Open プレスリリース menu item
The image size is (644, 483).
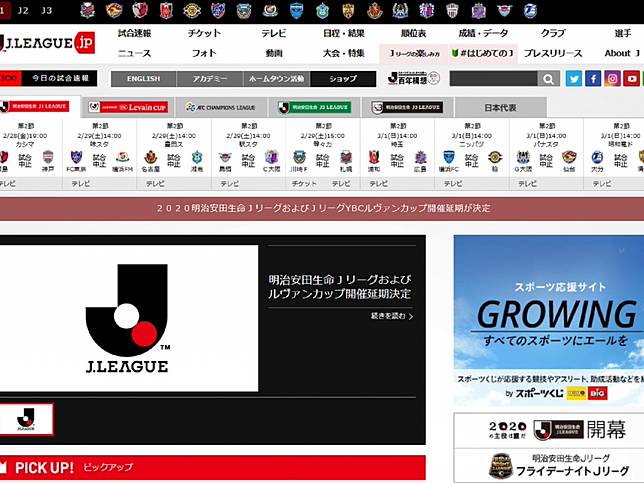[553, 53]
